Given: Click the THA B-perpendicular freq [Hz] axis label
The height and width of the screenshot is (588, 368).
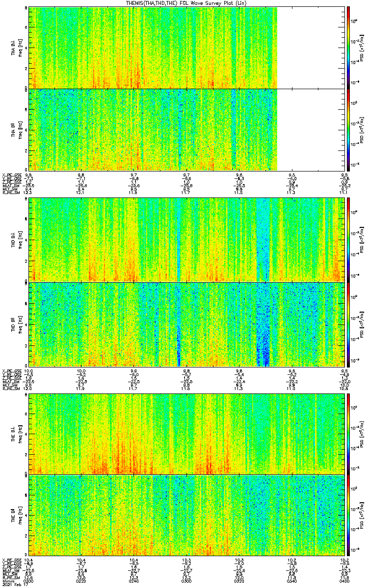Looking at the screenshot, I should 20,48.
